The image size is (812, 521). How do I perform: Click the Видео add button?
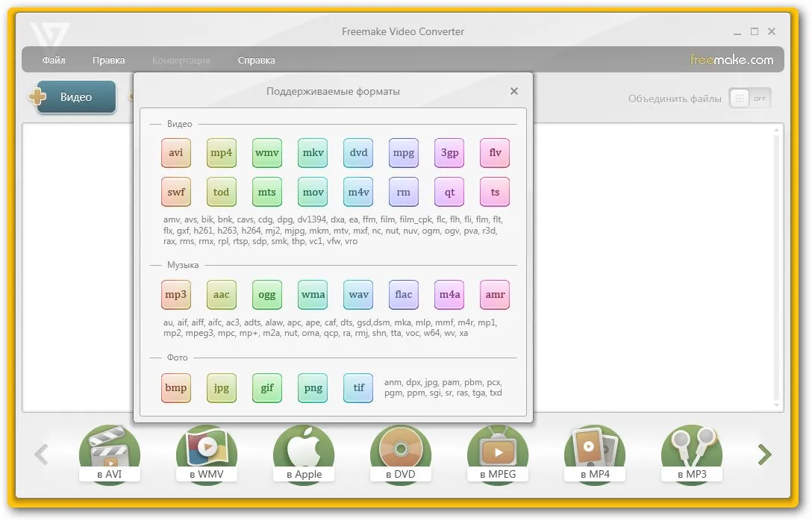click(x=72, y=97)
